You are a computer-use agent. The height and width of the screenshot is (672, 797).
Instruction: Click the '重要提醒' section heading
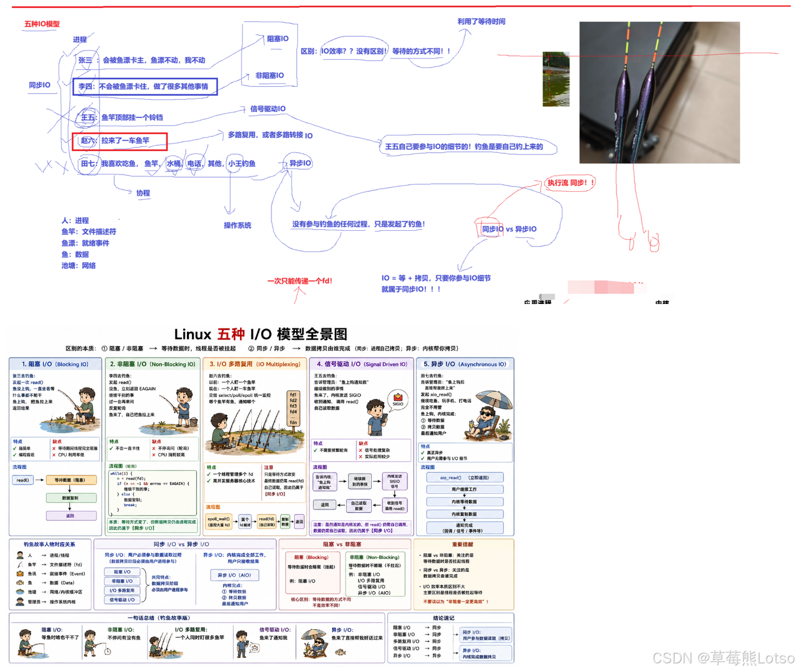click(x=463, y=544)
